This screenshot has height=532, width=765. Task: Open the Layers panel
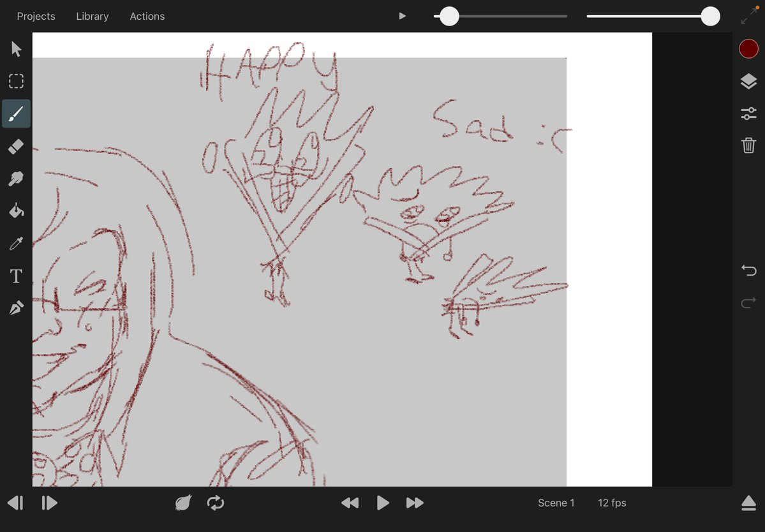tap(748, 82)
